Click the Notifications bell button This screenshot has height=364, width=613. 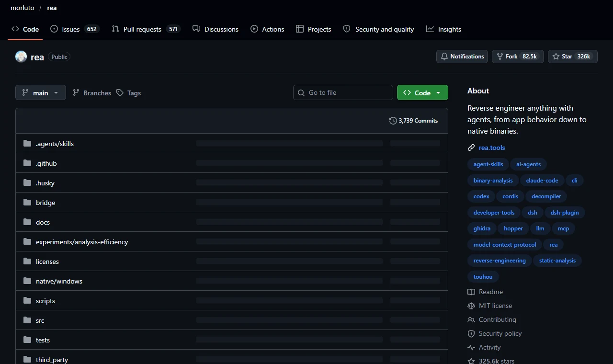click(x=462, y=57)
